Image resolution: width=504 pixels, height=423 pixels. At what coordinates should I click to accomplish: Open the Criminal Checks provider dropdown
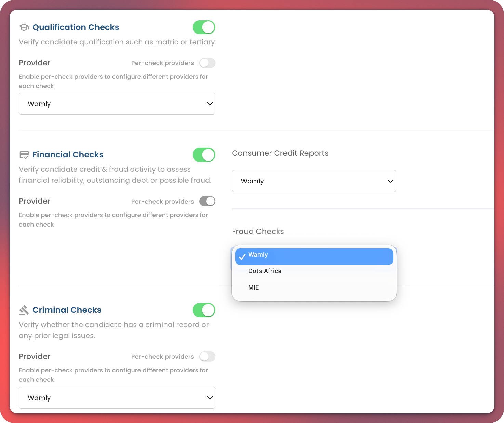(x=117, y=398)
